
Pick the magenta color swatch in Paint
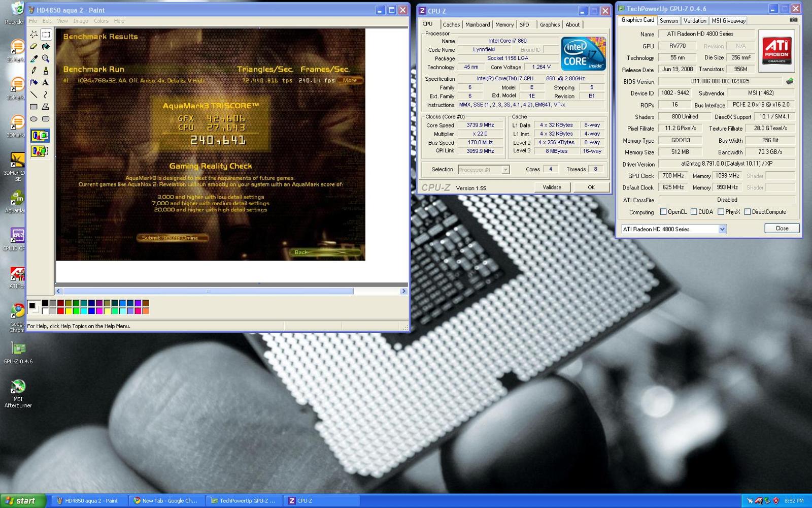pos(99,311)
